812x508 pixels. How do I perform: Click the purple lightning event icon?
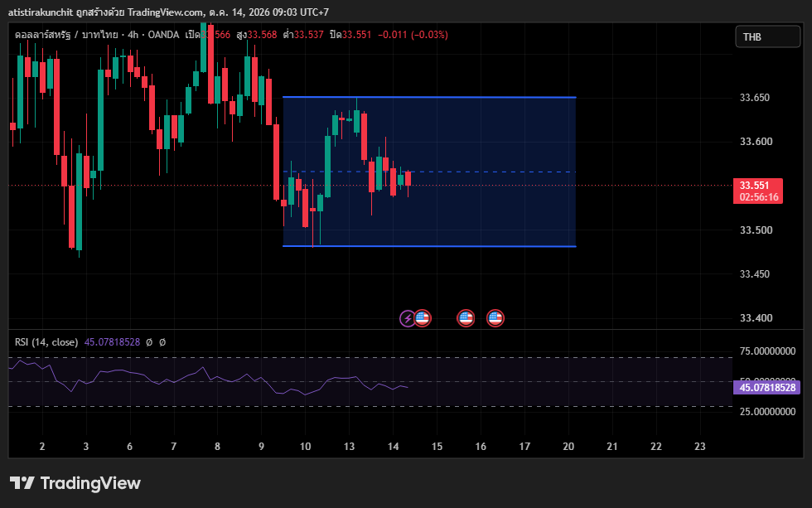point(407,318)
